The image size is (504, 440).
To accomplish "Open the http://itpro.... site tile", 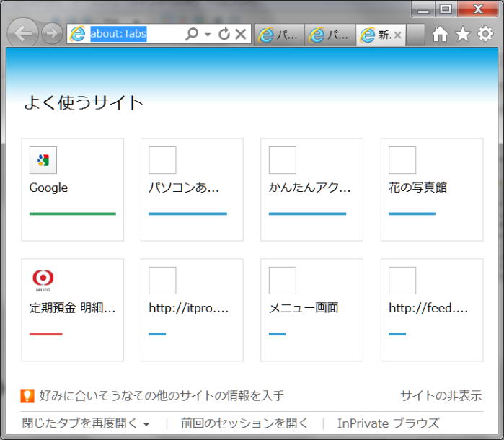I will [192, 310].
